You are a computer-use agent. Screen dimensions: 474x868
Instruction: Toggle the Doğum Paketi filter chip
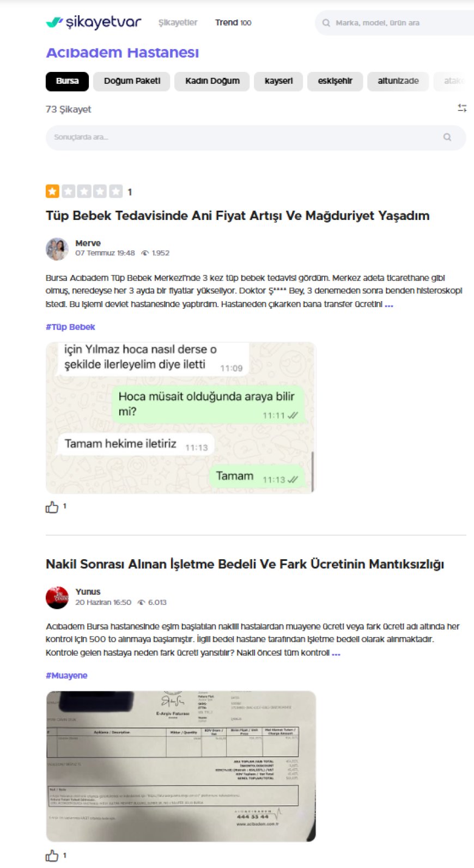(132, 81)
